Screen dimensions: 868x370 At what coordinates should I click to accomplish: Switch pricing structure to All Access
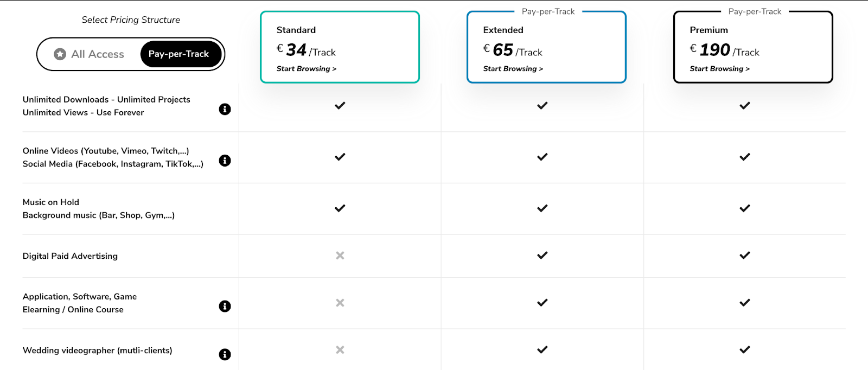(90, 54)
